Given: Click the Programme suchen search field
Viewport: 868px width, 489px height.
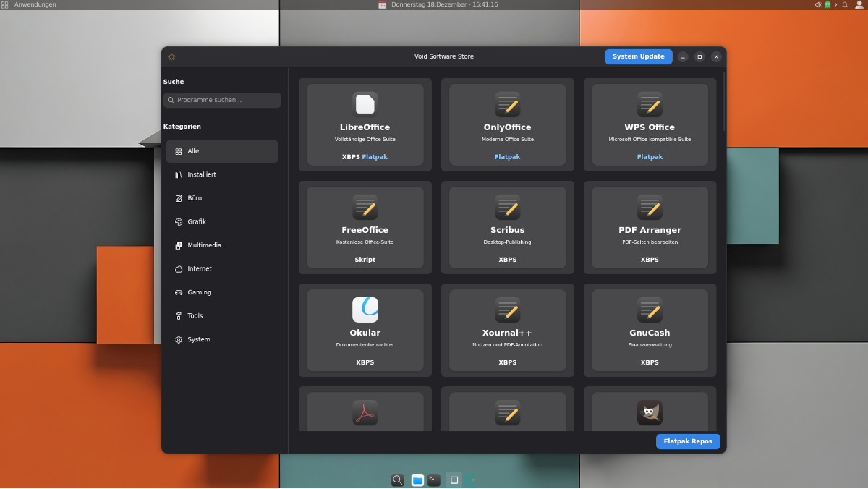Looking at the screenshot, I should click(x=222, y=100).
